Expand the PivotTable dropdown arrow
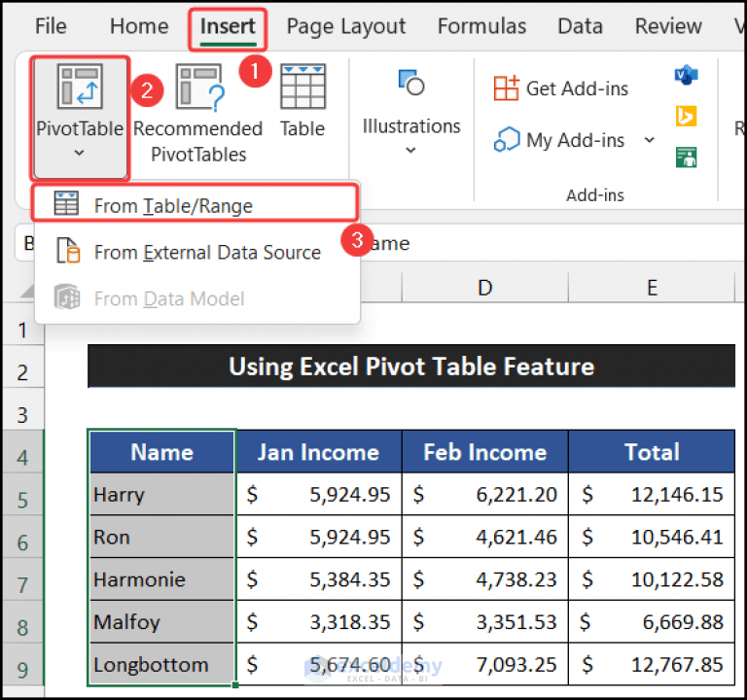Viewport: 747px width, 700px height. [79, 153]
